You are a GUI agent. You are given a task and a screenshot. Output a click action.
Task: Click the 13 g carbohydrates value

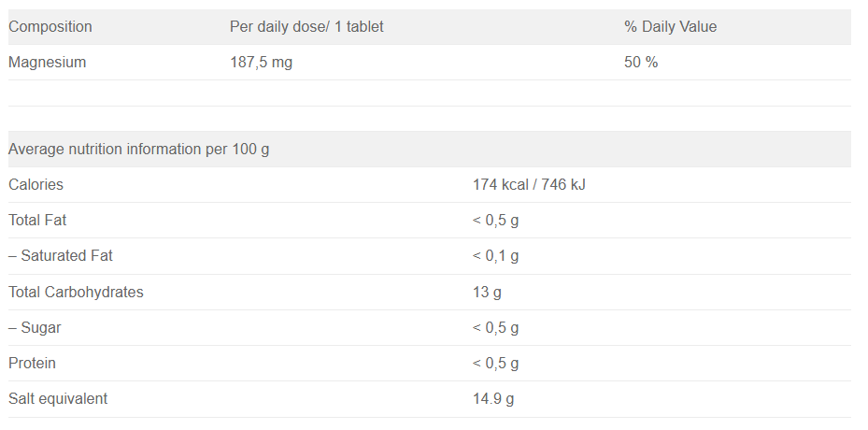point(487,292)
